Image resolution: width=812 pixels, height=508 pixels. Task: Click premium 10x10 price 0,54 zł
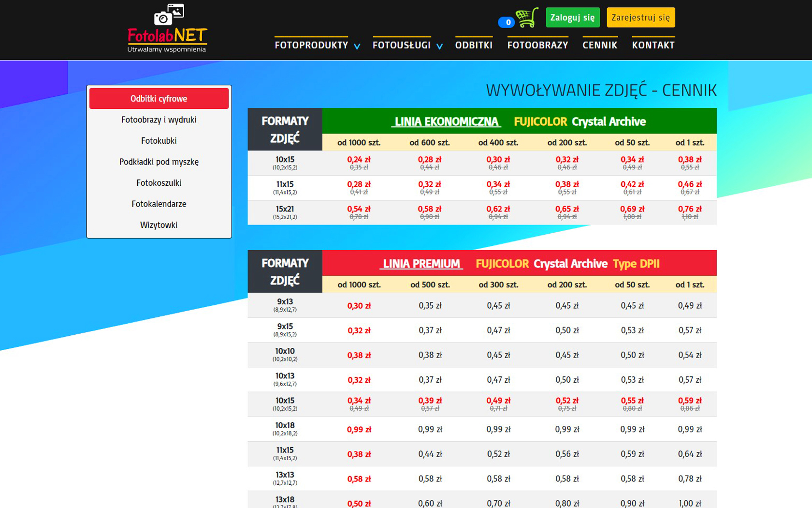click(690, 355)
